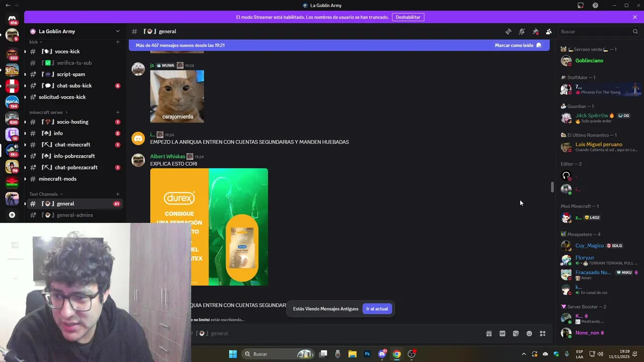Click Ir al actual button
The image size is (644, 362).
[x=377, y=309]
